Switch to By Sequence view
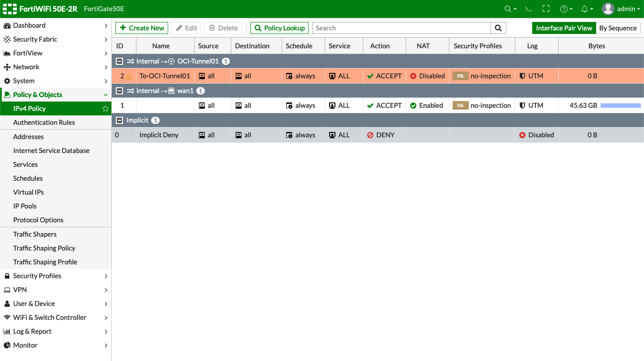Image resolution: width=644 pixels, height=361 pixels. 619,28
